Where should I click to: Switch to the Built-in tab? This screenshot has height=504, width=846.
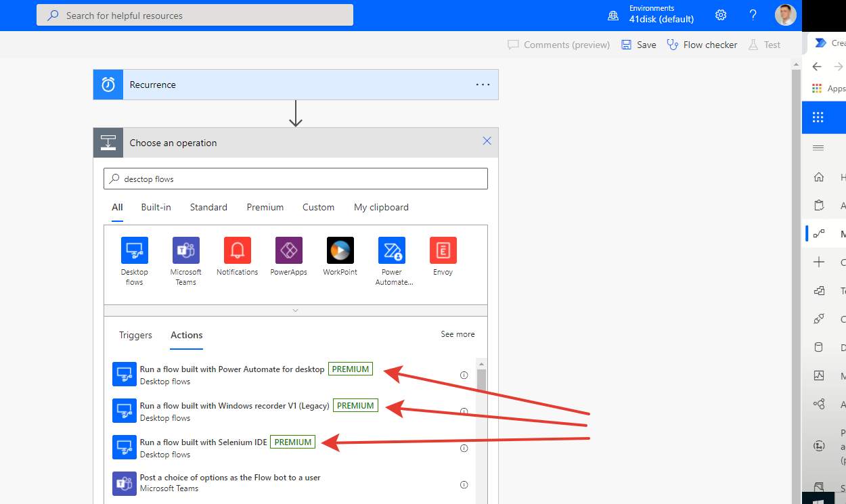pyautogui.click(x=156, y=207)
